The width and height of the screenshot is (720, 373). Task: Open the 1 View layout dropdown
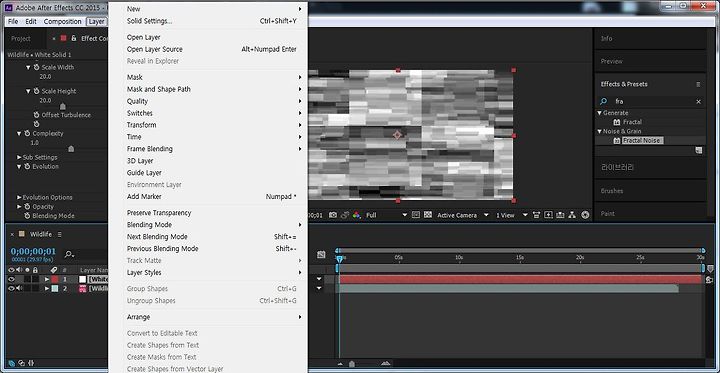(512, 215)
